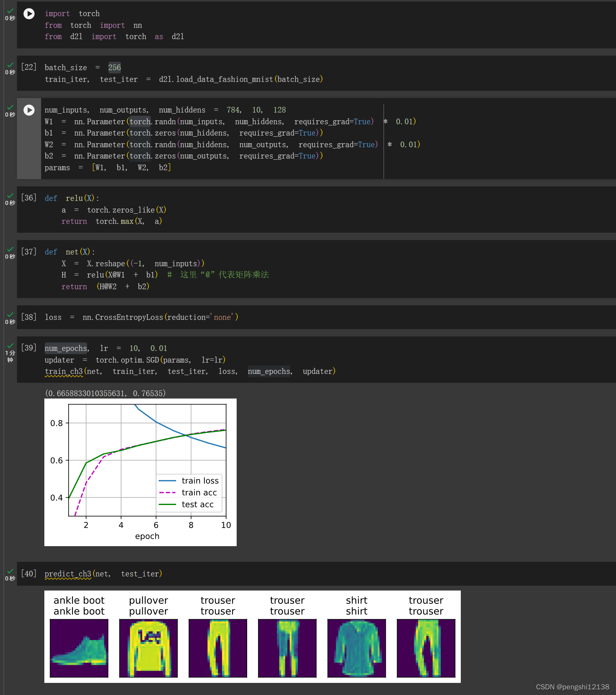This screenshot has width=616, height=695.
Task: Click the Chinese comment in net cell
Action: click(218, 275)
